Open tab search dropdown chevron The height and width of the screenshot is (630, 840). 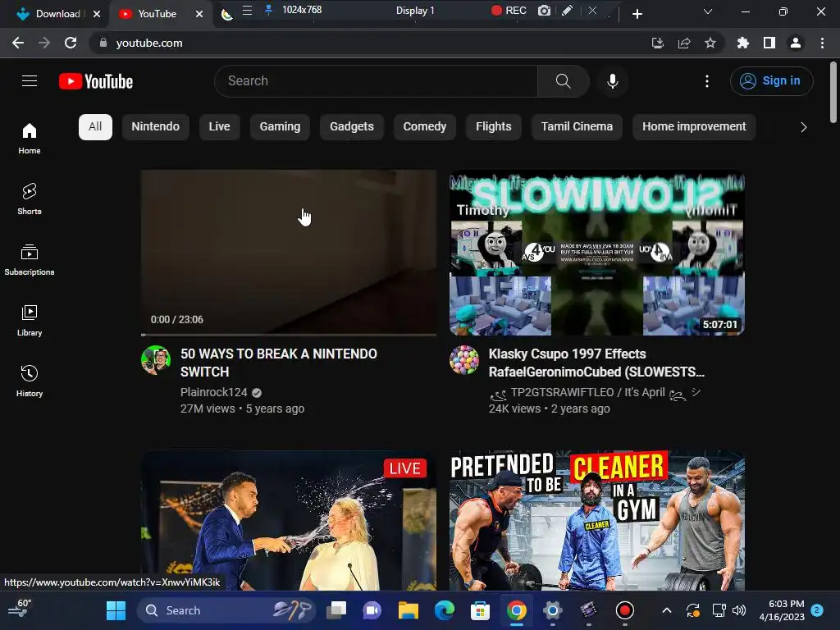[708, 11]
